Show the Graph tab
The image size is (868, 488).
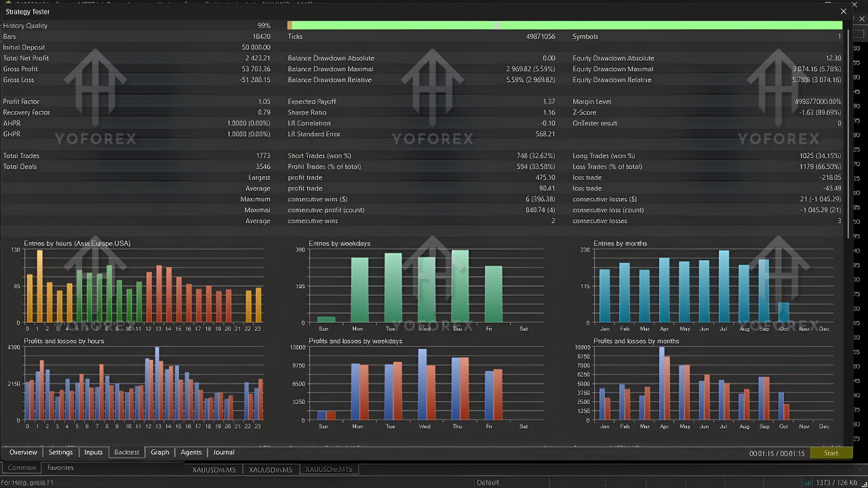pyautogui.click(x=160, y=452)
